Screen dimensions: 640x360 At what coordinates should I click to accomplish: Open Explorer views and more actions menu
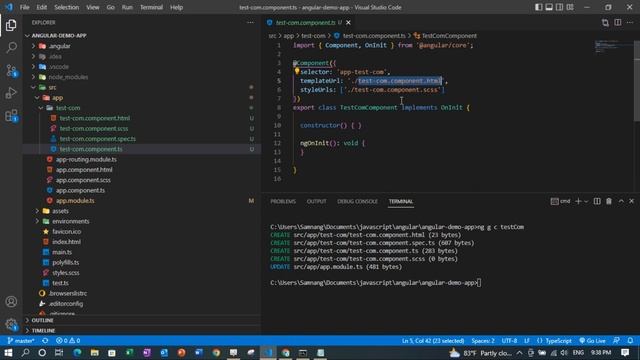250,22
